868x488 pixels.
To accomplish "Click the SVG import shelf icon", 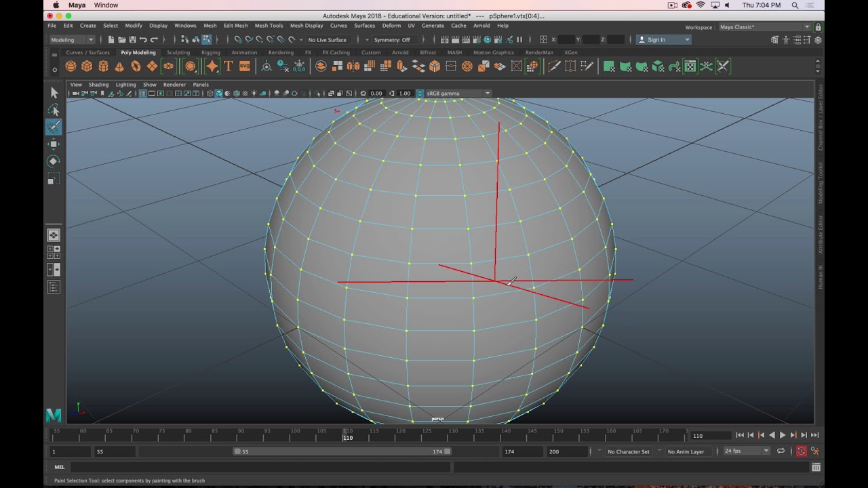I will [245, 66].
